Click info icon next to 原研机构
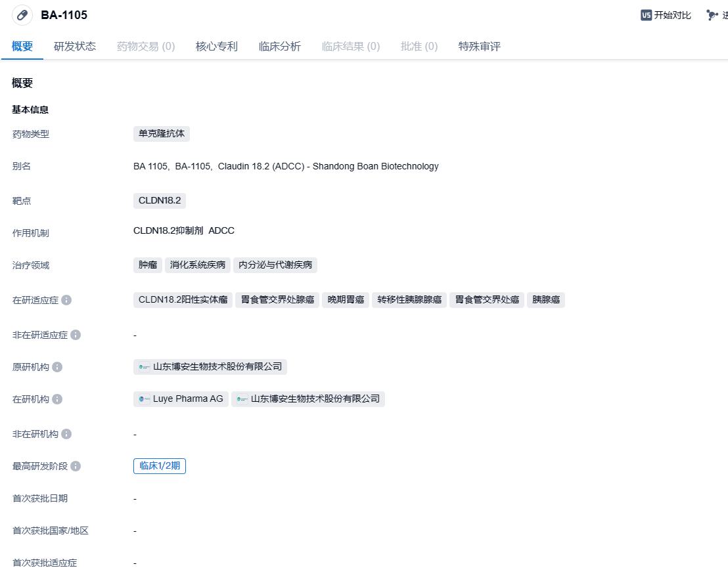The height and width of the screenshot is (583, 728). point(57,367)
